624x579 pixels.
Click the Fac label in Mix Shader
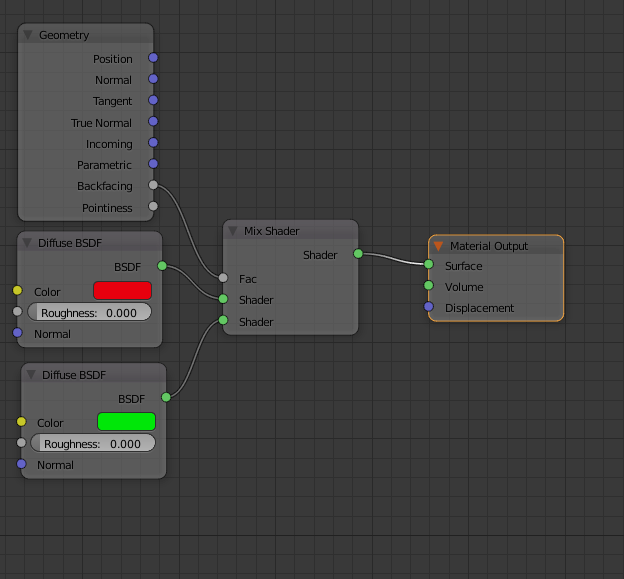pos(248,279)
